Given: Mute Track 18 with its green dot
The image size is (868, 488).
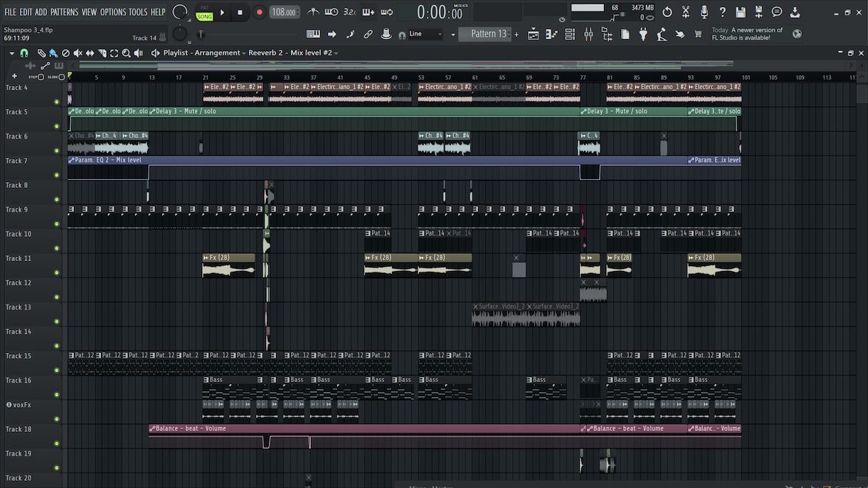Looking at the screenshot, I should tap(57, 443).
